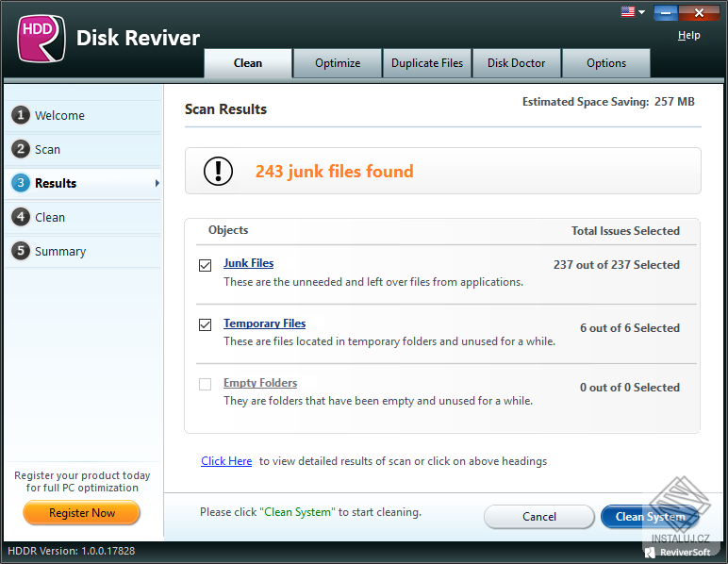728x564 pixels.
Task: Click '237 out of 237 Selected' text
Action: tap(617, 265)
